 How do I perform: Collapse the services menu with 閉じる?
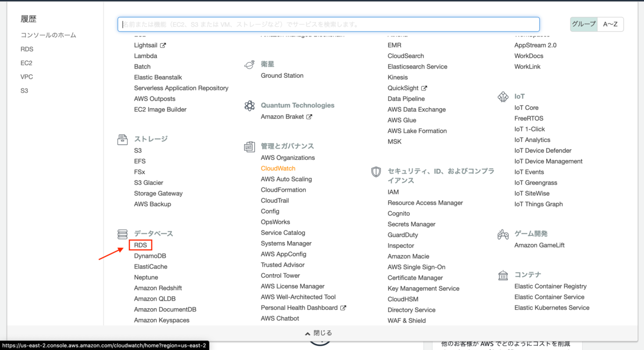point(319,333)
